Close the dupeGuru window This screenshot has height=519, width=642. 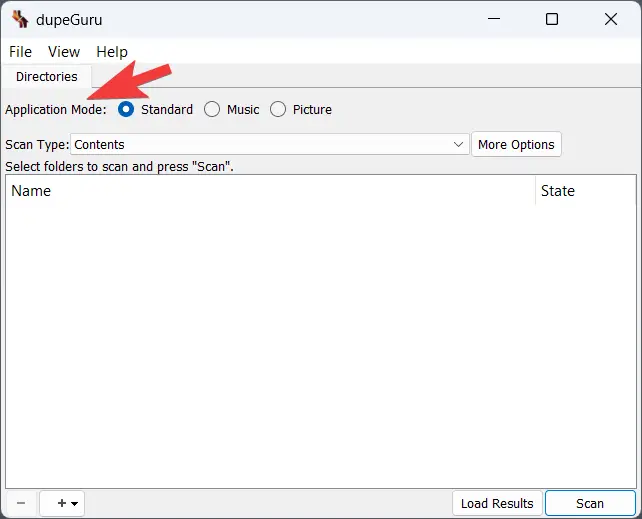[611, 19]
